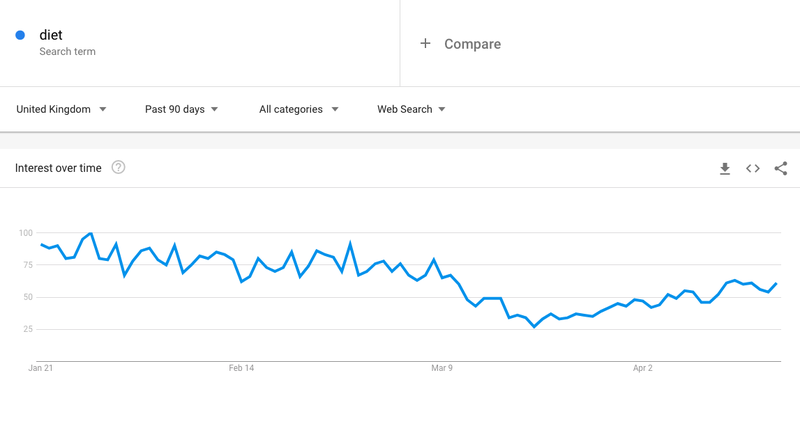This screenshot has width=800, height=421.
Task: Click the Jan 21 label on the time axis
Action: tap(41, 368)
